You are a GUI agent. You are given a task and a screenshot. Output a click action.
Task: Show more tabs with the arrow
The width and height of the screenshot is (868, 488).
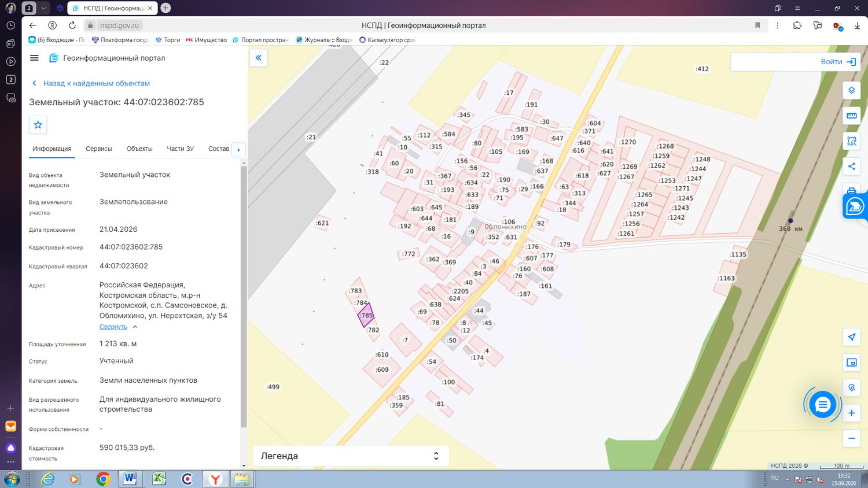point(238,150)
